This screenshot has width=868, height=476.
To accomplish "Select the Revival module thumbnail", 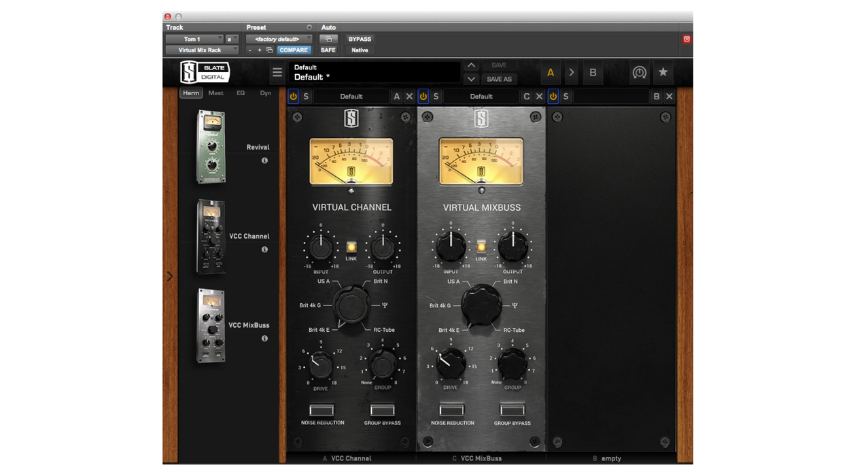I will 211,147.
